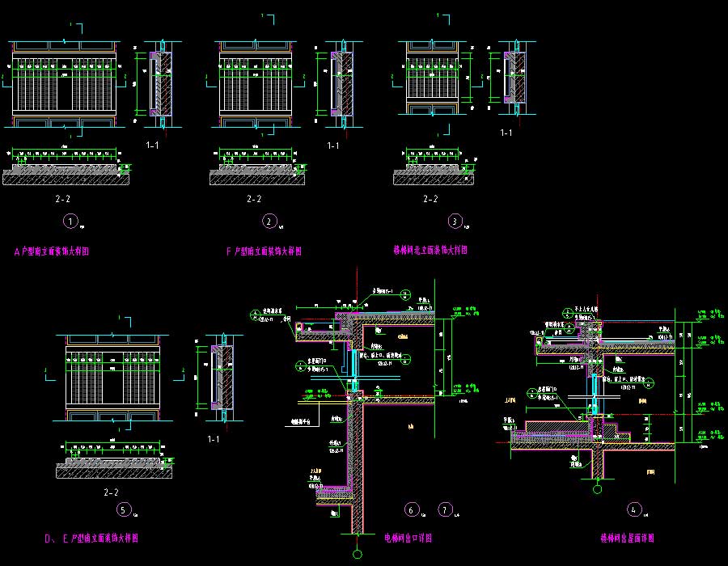Click the green axis bubble below 电梯间出口详图
Viewport: 728px width, 566px height.
pos(358,554)
